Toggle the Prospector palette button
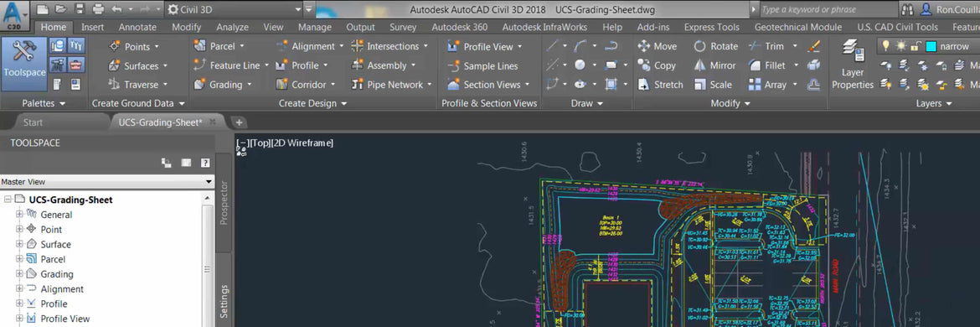 [x=58, y=45]
